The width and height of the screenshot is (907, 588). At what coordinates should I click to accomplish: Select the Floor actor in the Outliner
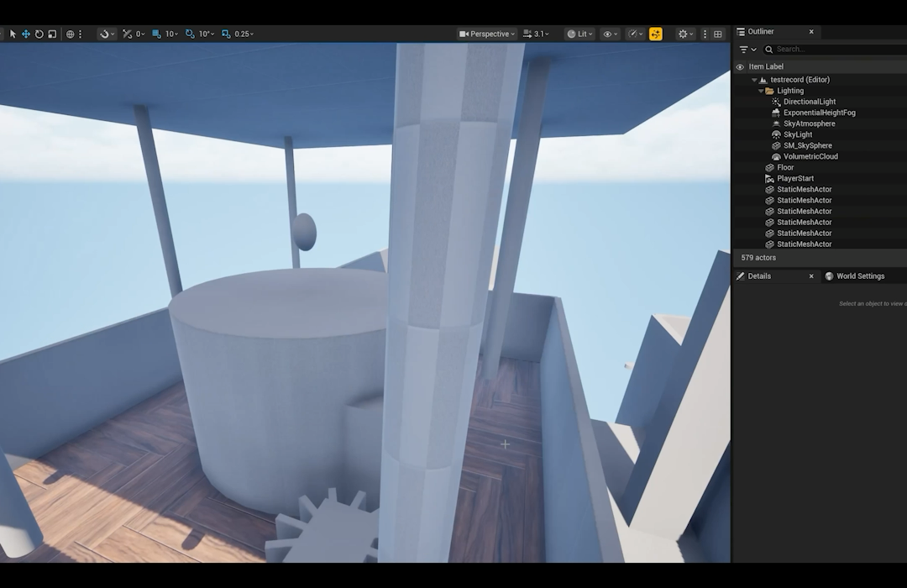click(785, 168)
